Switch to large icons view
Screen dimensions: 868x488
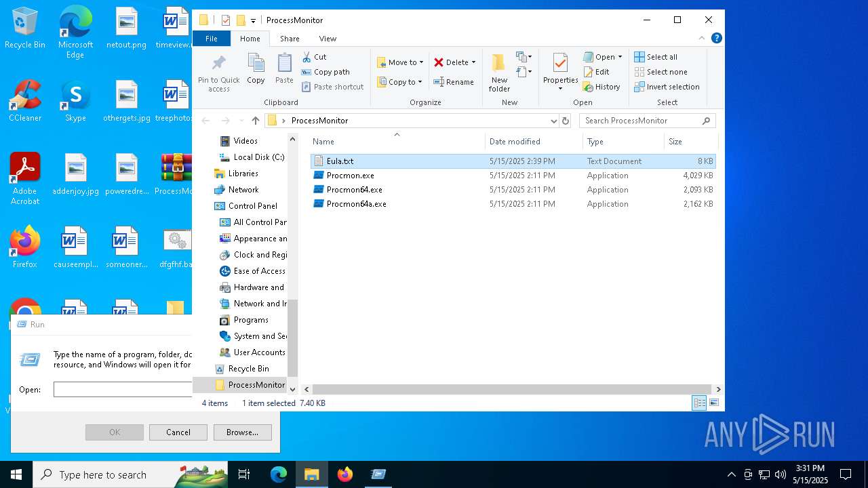click(x=713, y=403)
